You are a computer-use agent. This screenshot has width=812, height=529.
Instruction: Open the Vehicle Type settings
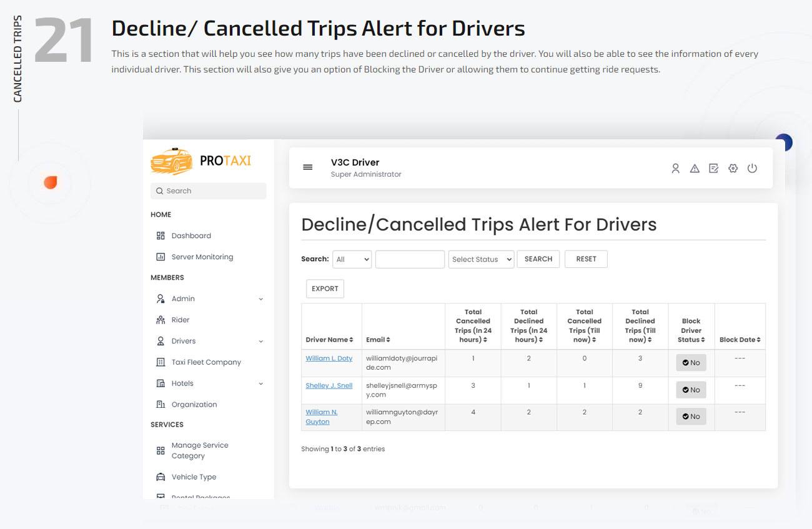click(x=192, y=477)
